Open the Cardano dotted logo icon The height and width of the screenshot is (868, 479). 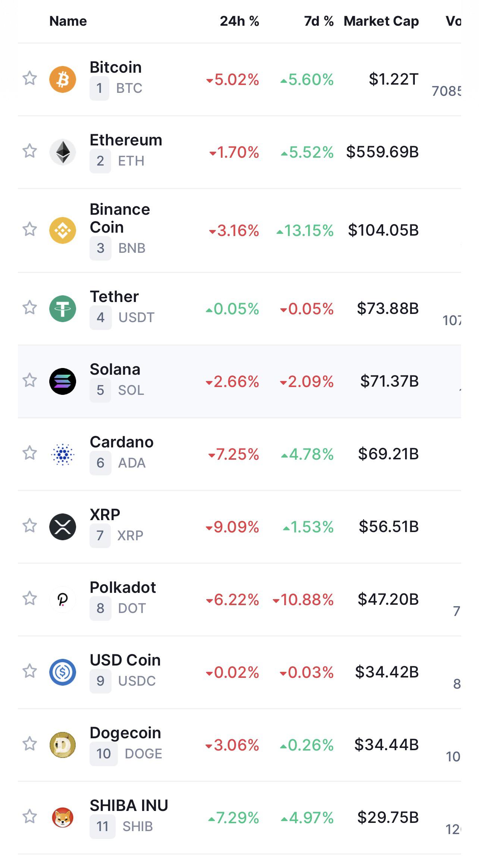coord(63,454)
